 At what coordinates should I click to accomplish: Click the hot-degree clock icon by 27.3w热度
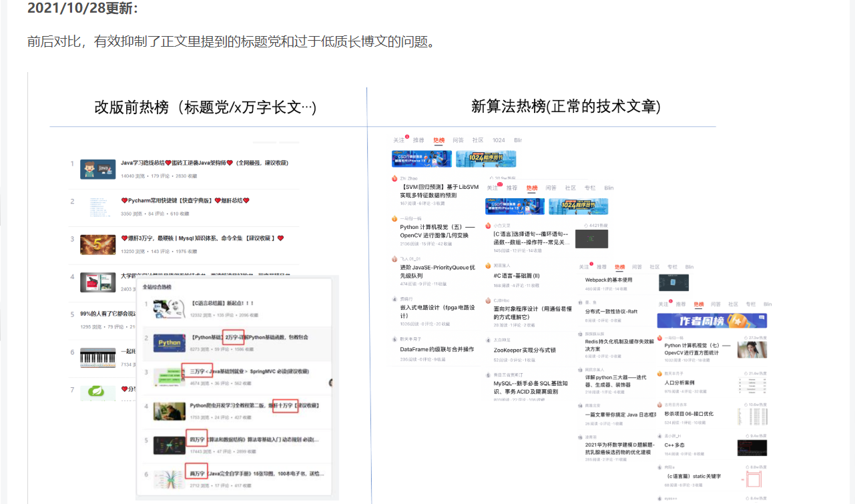[746, 337]
